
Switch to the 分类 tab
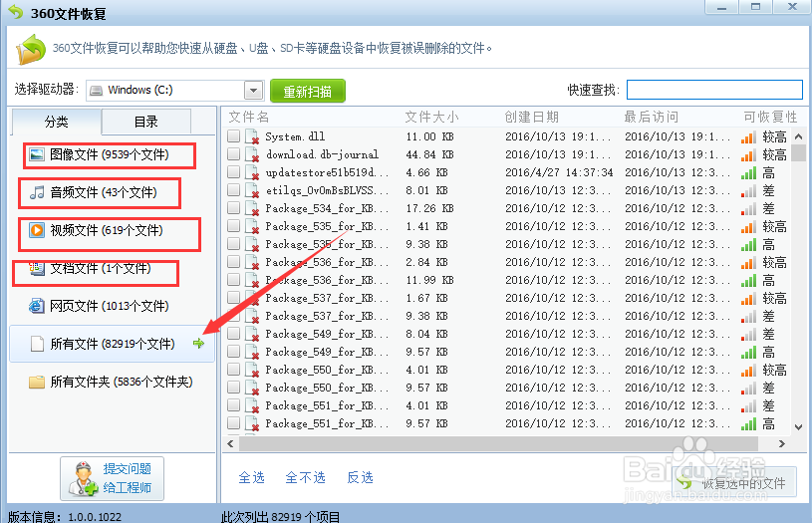coord(56,122)
